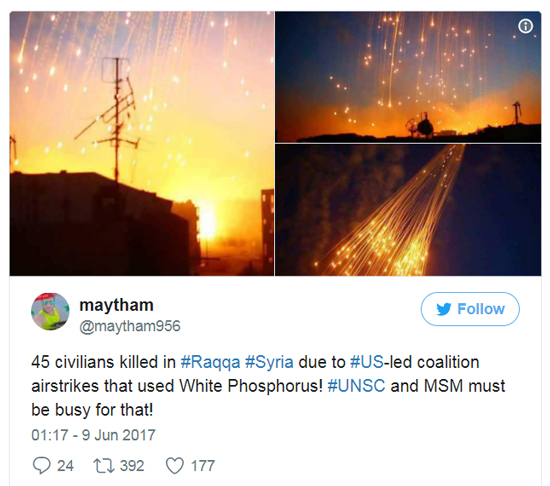Open the #UNSC hashtag link
This screenshot has width=550, height=486.
tap(356, 386)
